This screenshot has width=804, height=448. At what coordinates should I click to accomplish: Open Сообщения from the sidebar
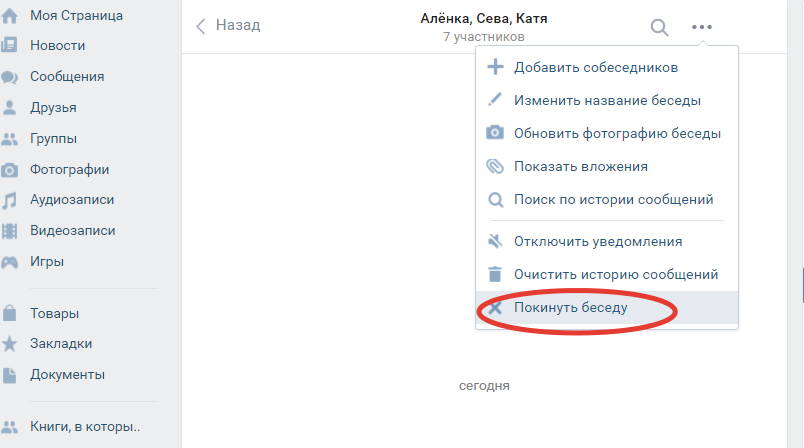pyautogui.click(x=66, y=77)
